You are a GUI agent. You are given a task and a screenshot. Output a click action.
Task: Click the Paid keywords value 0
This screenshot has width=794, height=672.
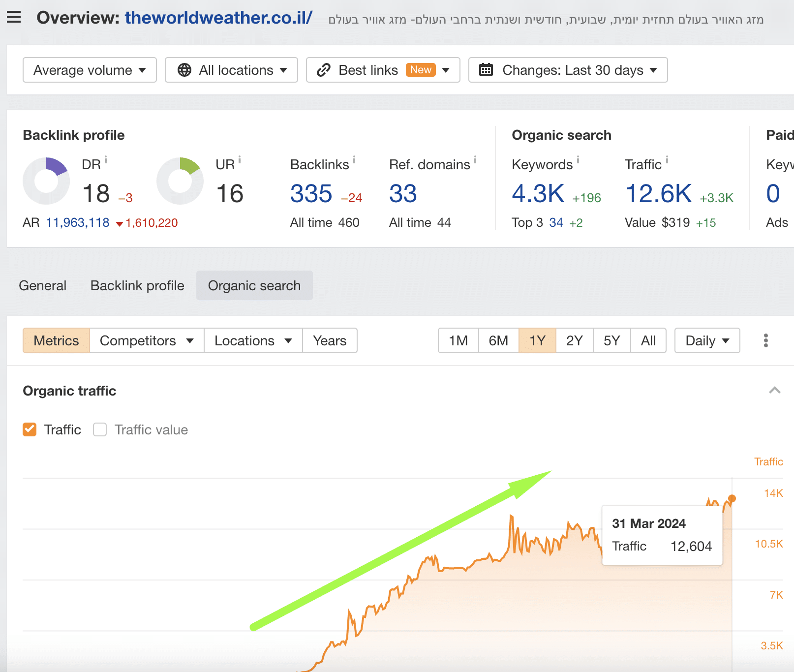[x=773, y=193]
